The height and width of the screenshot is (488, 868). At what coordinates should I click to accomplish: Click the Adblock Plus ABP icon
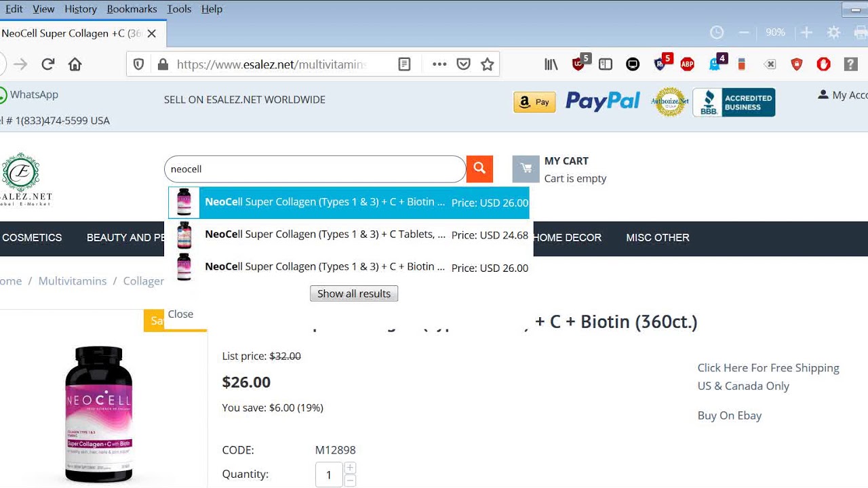[x=687, y=64]
